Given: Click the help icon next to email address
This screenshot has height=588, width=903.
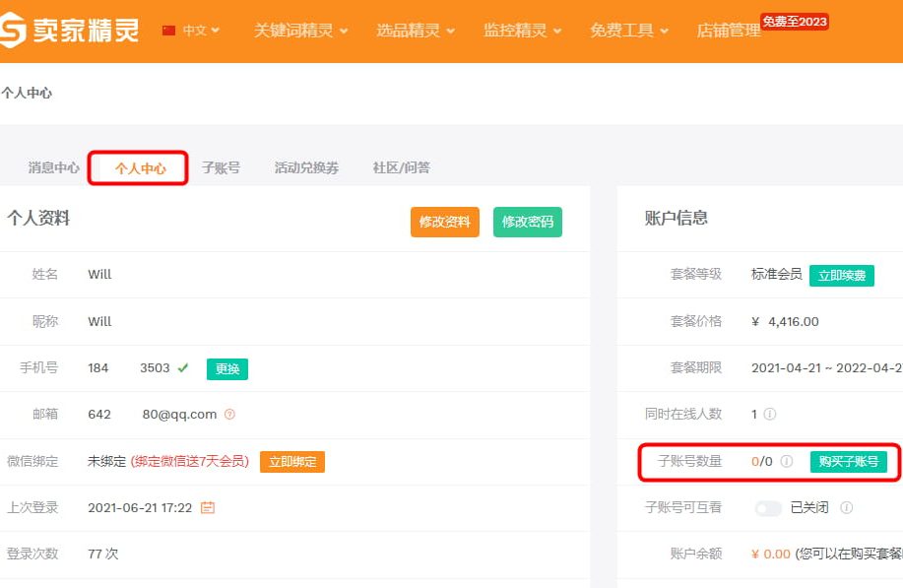Looking at the screenshot, I should [229, 415].
